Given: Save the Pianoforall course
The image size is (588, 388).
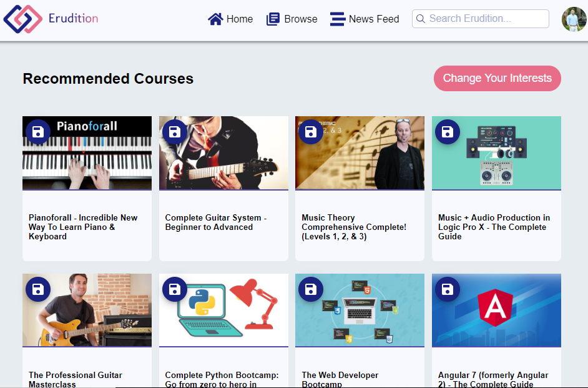Looking at the screenshot, I should pos(38,132).
